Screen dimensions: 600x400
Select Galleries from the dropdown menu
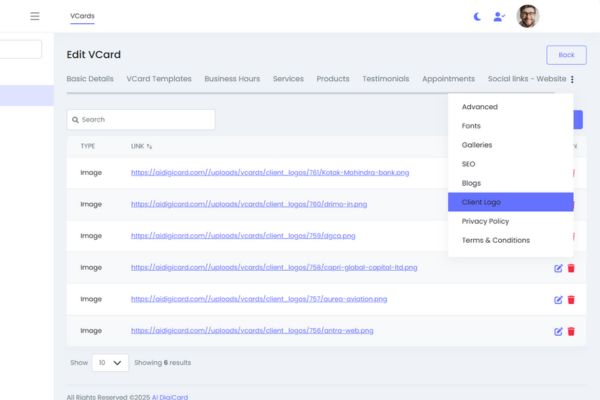pyautogui.click(x=477, y=145)
